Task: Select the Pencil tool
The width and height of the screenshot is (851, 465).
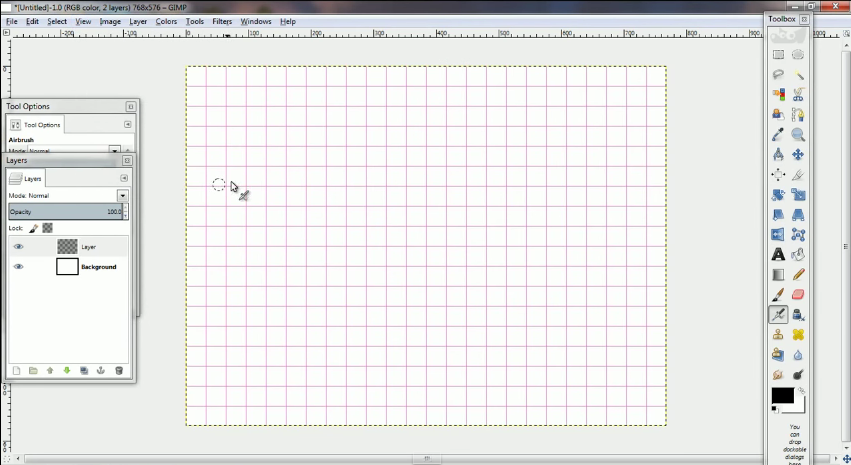Action: 798,275
